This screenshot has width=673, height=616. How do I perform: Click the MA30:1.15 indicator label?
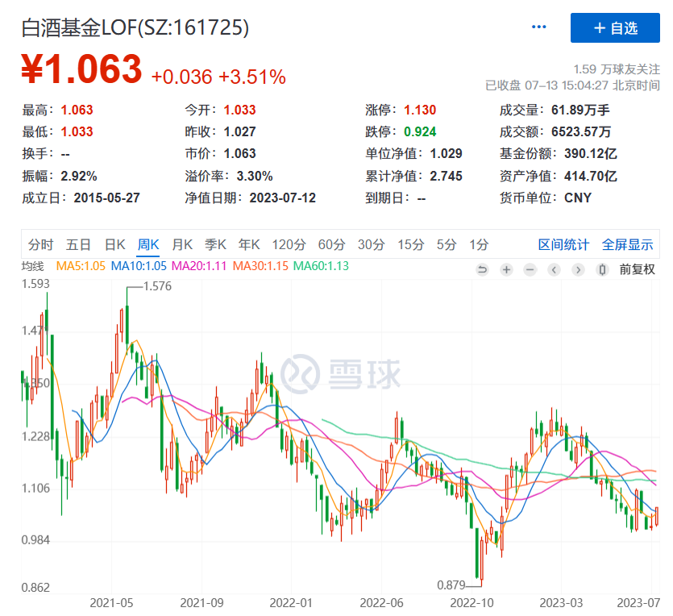tap(260, 266)
